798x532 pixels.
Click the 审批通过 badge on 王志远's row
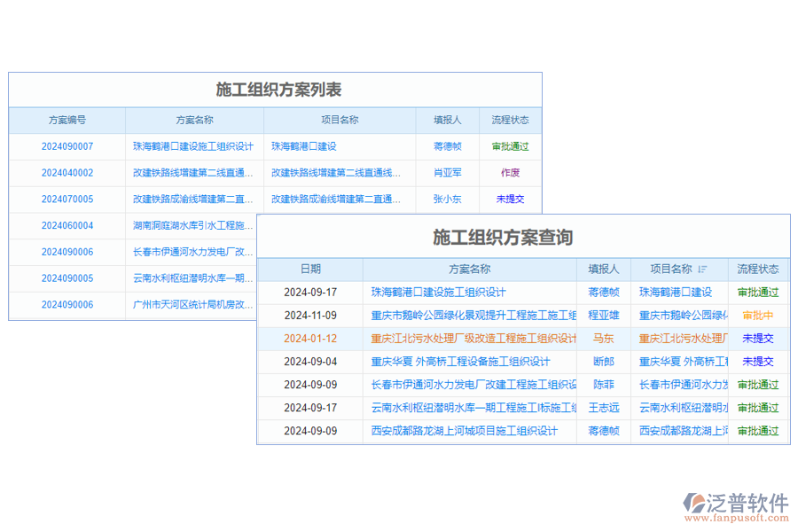757,407
